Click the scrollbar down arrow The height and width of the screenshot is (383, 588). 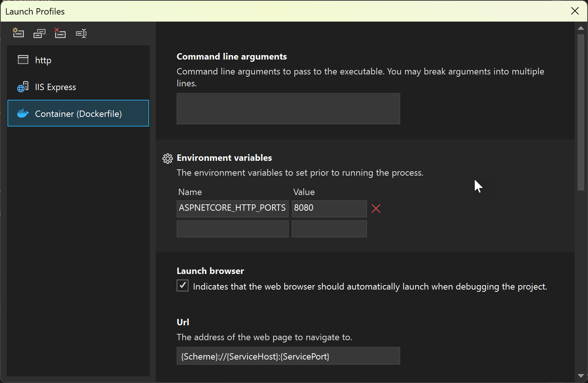pos(581,376)
